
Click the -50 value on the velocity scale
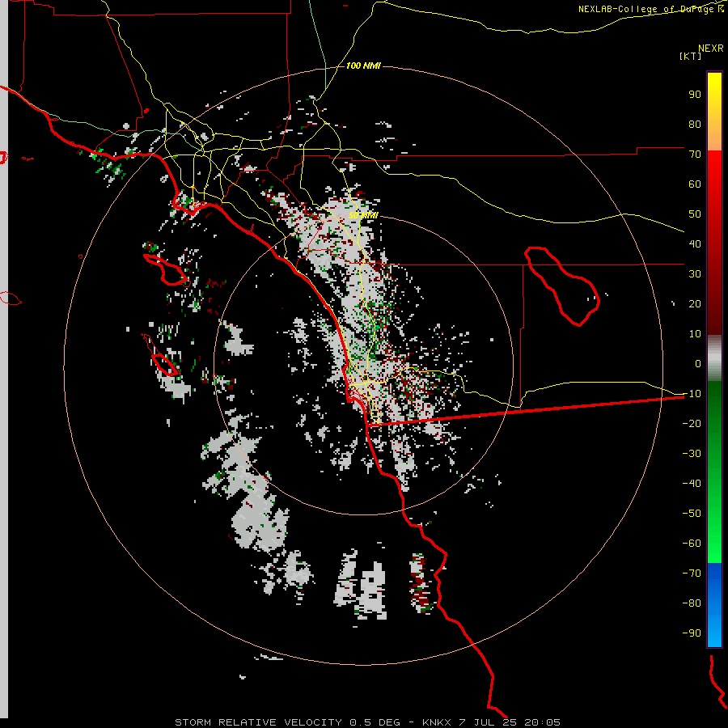coord(692,514)
